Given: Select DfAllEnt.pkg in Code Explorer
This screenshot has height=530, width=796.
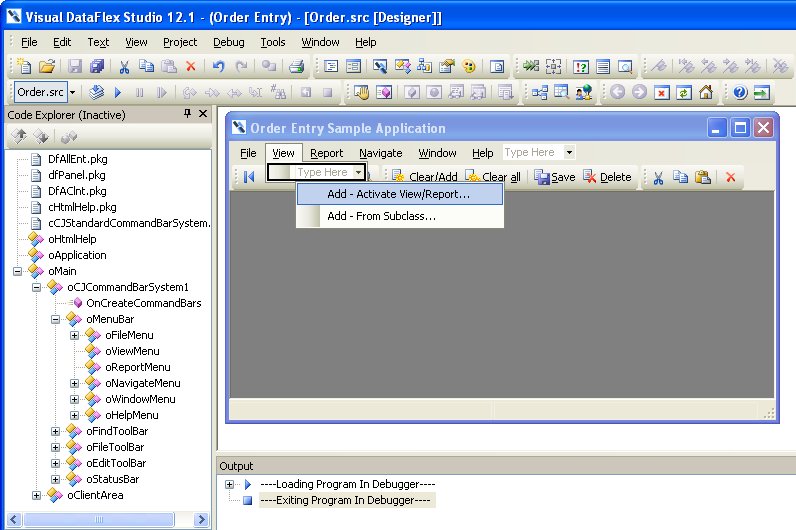Looking at the screenshot, I should [78, 159].
